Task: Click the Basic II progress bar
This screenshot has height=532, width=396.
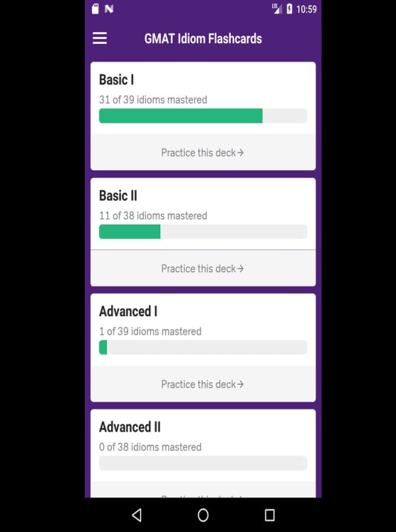Action: point(203,231)
